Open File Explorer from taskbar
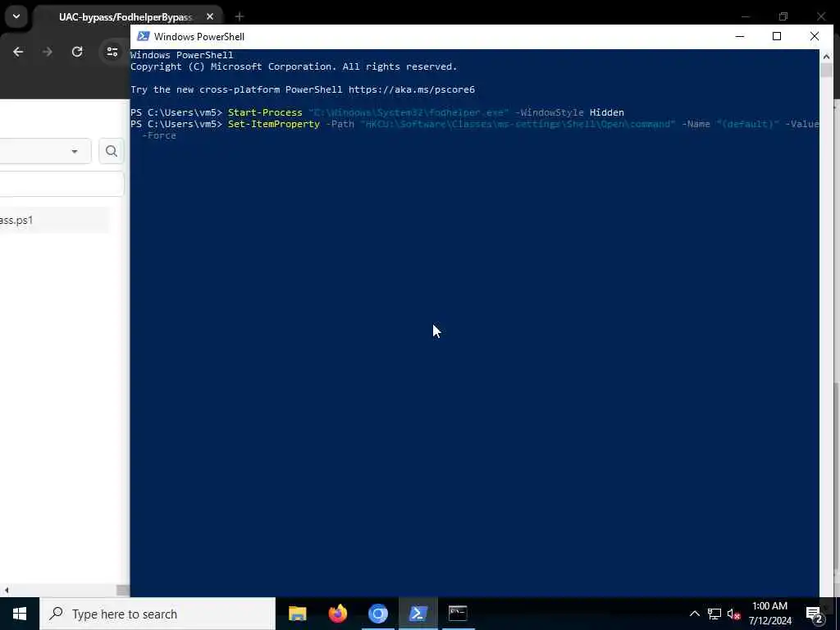Viewport: 840px width, 630px height. (297, 614)
